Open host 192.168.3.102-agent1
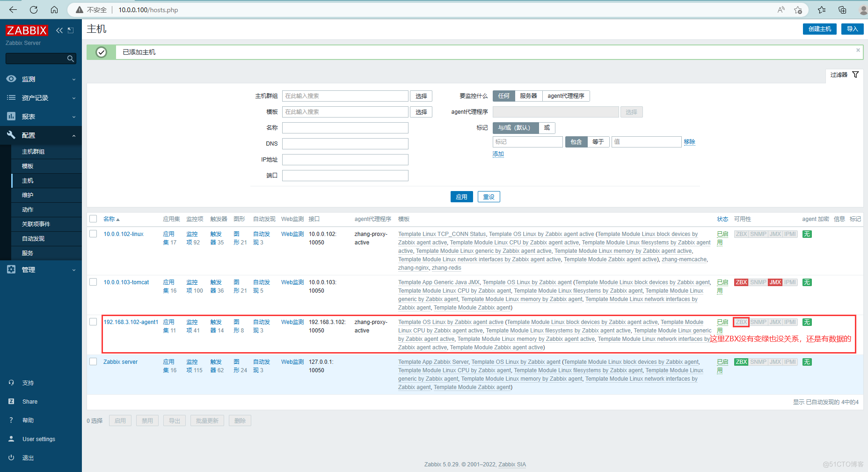Image resolution: width=868 pixels, height=472 pixels. (x=131, y=322)
